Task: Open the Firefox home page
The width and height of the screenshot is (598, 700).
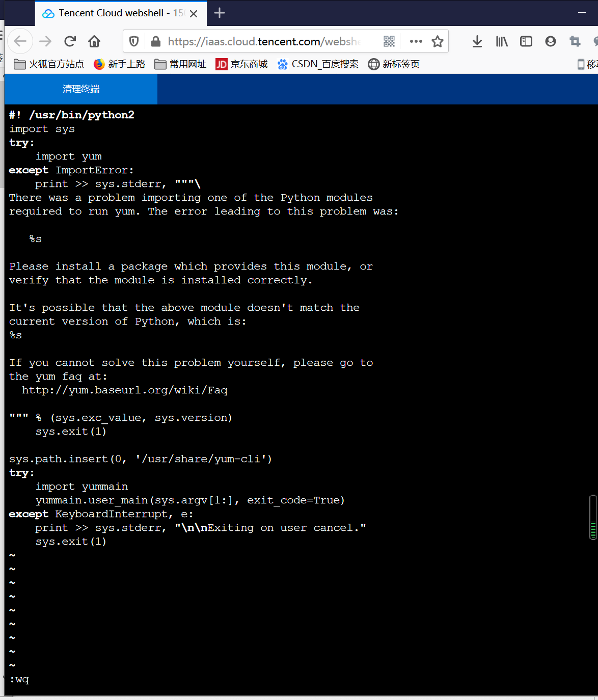Action: [94, 41]
